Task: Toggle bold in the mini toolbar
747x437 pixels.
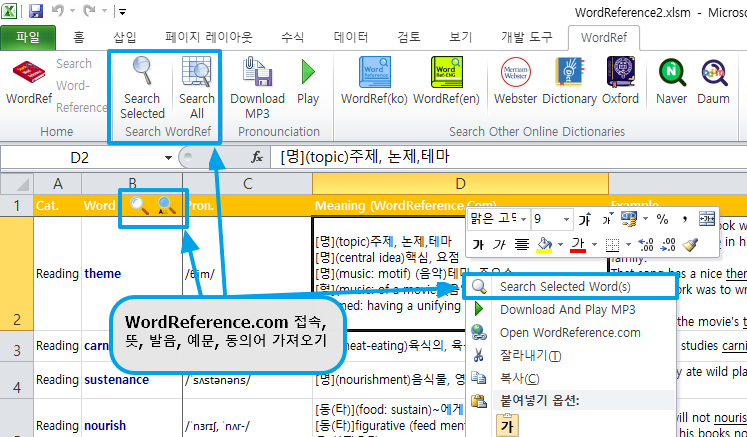Action: 478,245
